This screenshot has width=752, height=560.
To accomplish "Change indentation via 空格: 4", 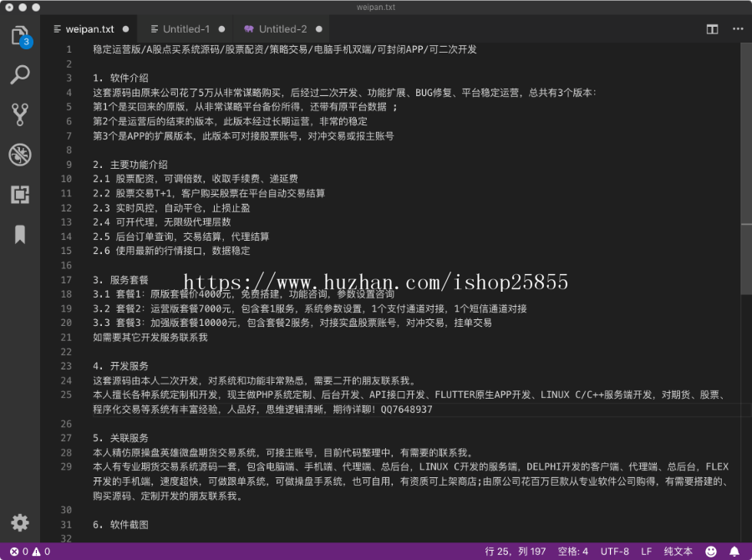I will coord(572,552).
